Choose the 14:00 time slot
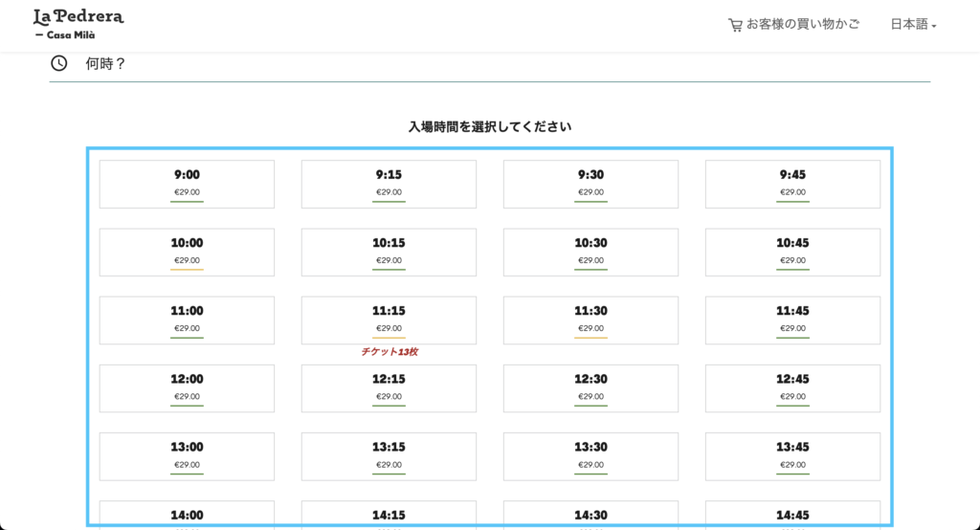980x530 pixels. [x=187, y=515]
